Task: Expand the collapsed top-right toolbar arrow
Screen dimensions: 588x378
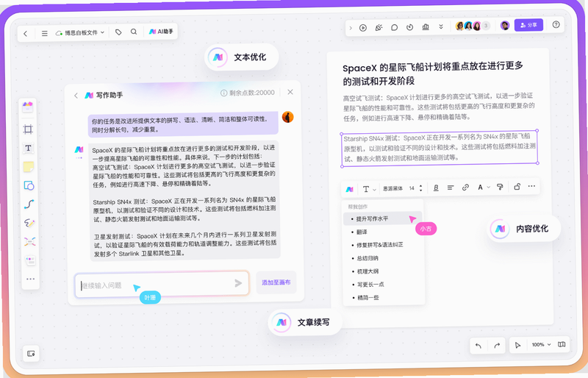Action: pos(351,28)
